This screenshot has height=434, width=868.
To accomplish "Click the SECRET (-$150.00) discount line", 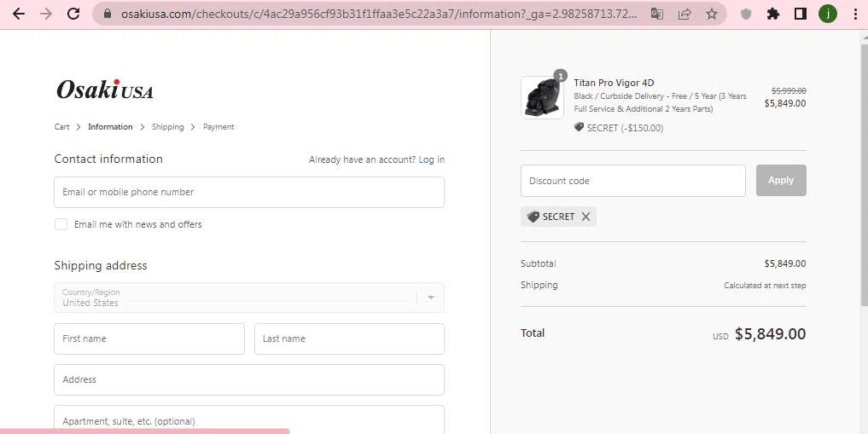I will [619, 128].
